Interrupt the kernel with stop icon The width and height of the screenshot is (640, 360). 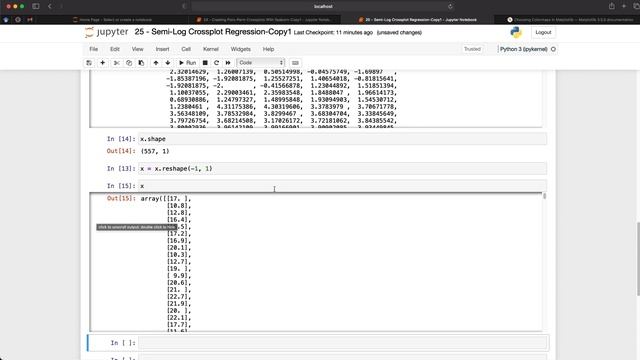205,63
